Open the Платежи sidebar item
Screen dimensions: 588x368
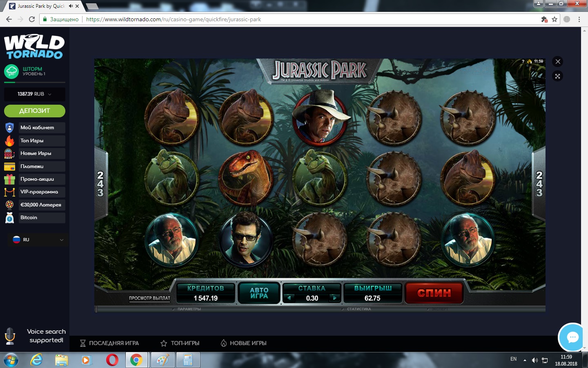click(42, 166)
